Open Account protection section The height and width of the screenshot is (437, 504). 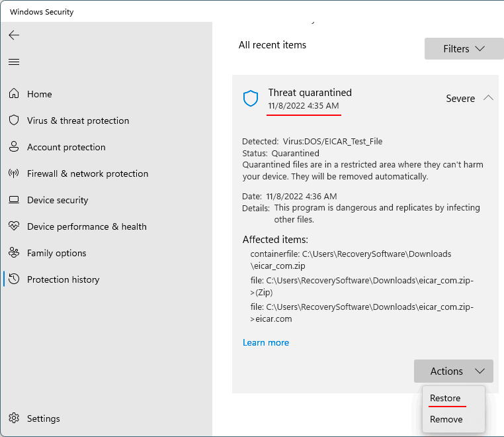[66, 147]
